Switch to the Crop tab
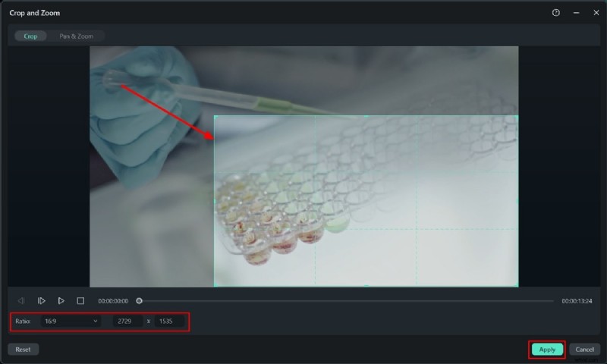 30,36
